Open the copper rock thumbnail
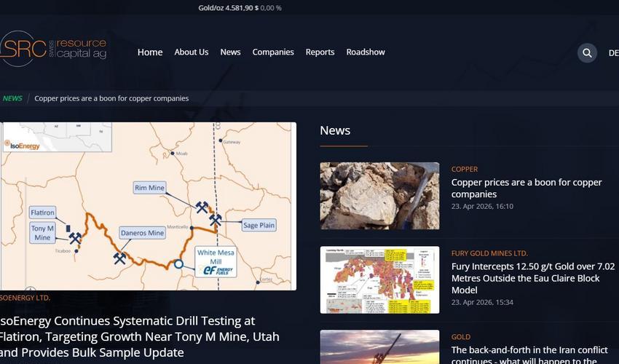Viewport: 619px width, 364px height. (x=379, y=196)
